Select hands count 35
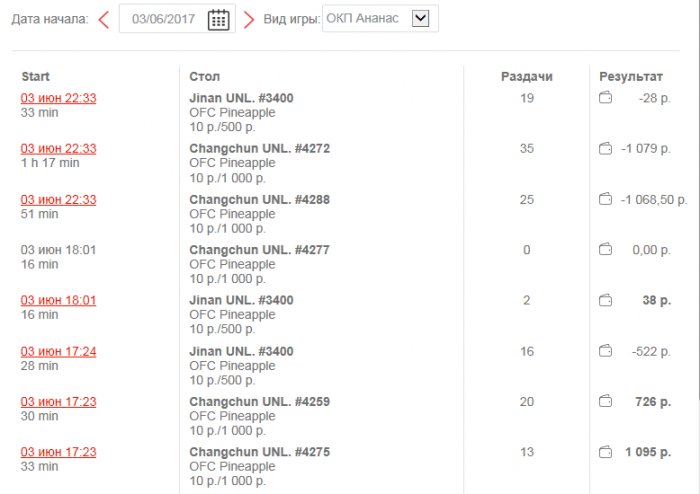Screen dimensions: 700x494 (527, 149)
